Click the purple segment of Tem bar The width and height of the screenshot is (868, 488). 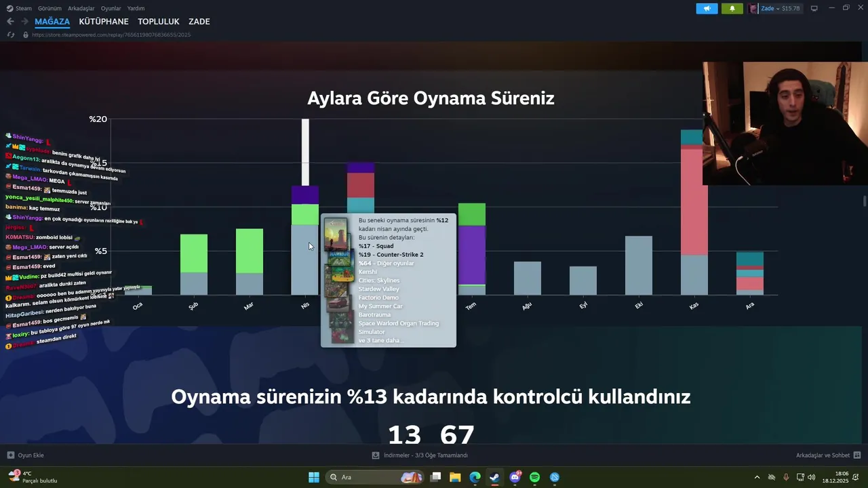point(472,255)
